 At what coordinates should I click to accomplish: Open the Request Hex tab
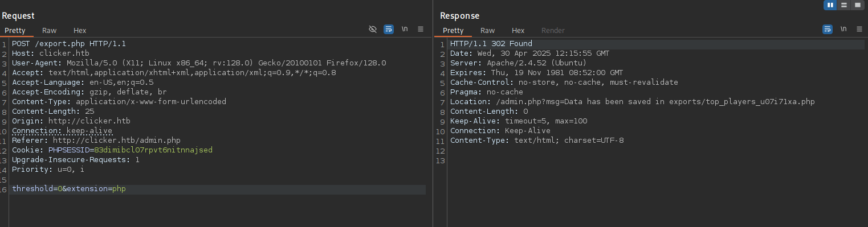coord(80,31)
